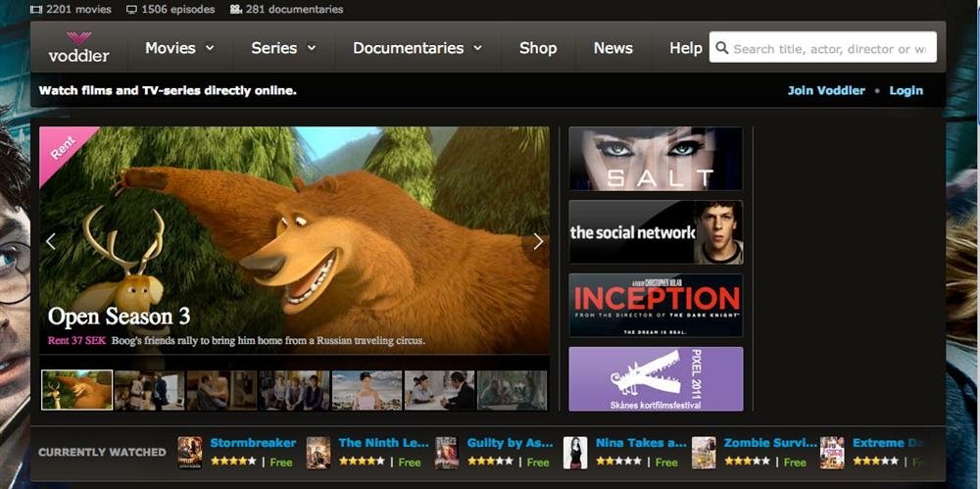Open the News page
Viewport: 980px width, 489px height.
[x=613, y=48]
